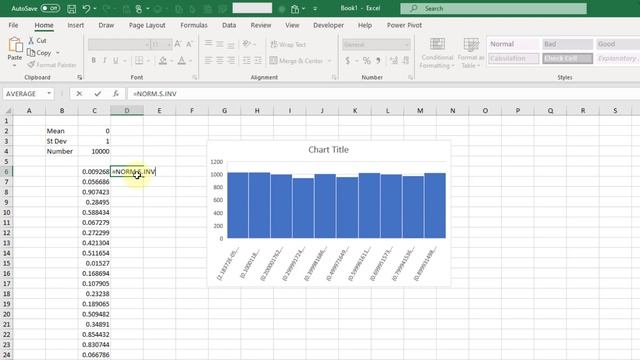Click the Select All corner triangle
The image size is (640, 360).
7,111
